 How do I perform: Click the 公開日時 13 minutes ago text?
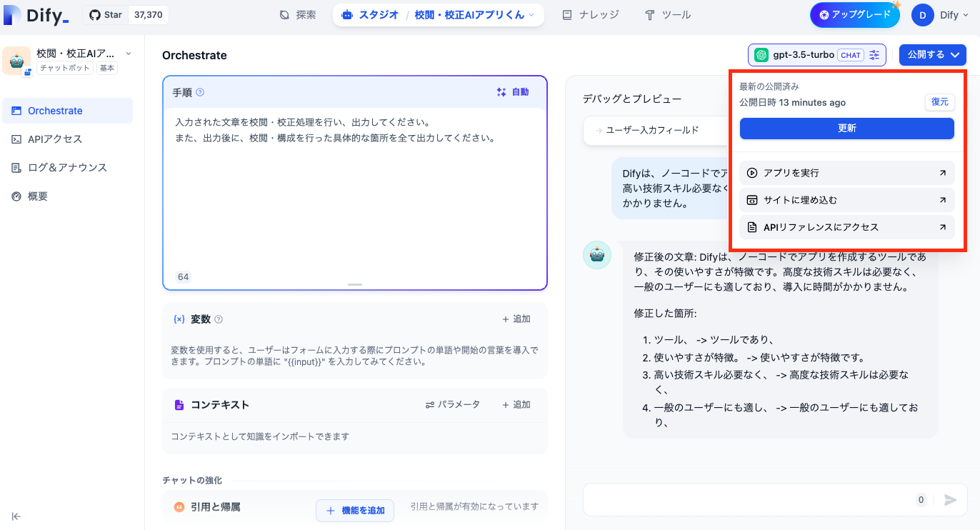[792, 102]
